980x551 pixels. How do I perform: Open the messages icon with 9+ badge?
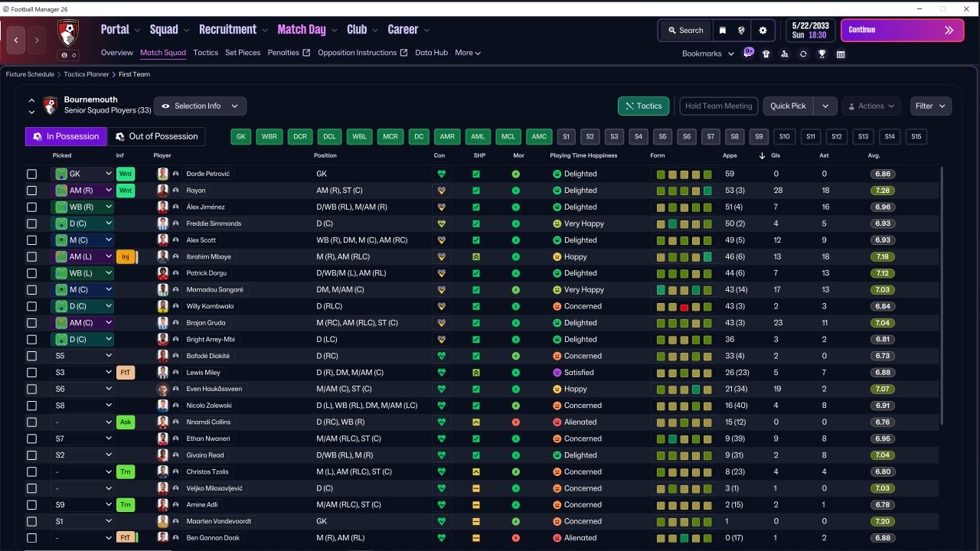click(748, 54)
